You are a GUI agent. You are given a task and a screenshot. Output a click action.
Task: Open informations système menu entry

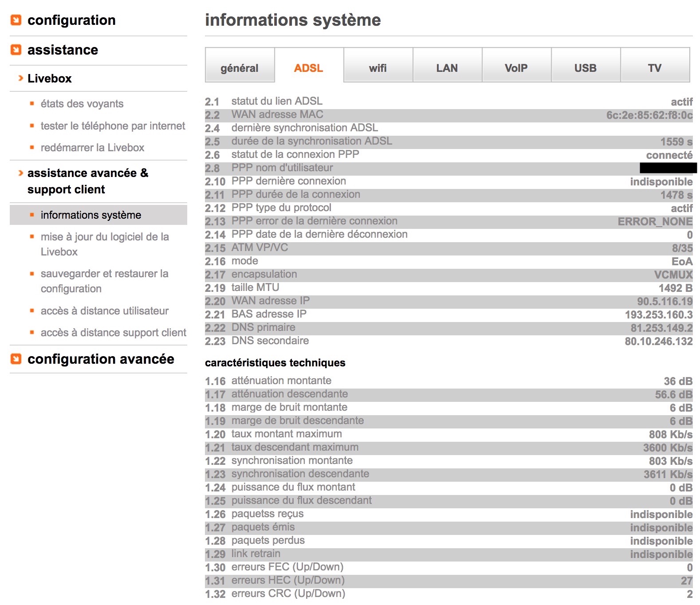pos(91,215)
